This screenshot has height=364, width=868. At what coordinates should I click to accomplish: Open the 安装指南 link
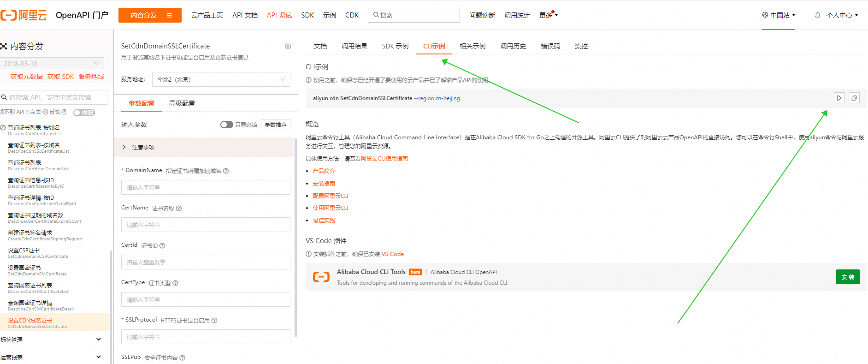point(324,183)
